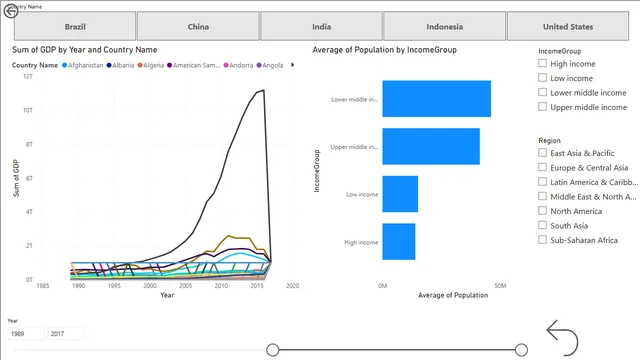Select the China country button

198,27
